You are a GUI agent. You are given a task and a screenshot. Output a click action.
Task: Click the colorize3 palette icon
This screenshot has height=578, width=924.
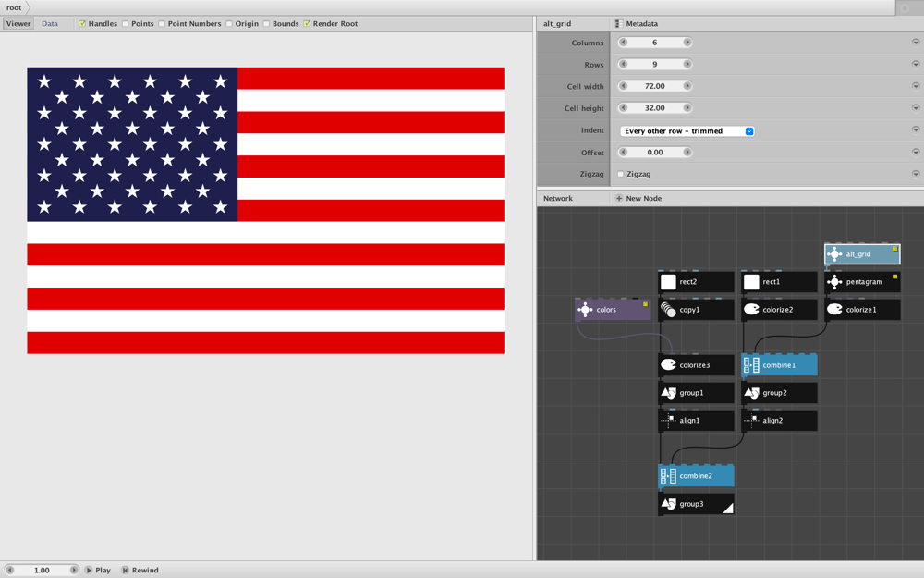[668, 365]
